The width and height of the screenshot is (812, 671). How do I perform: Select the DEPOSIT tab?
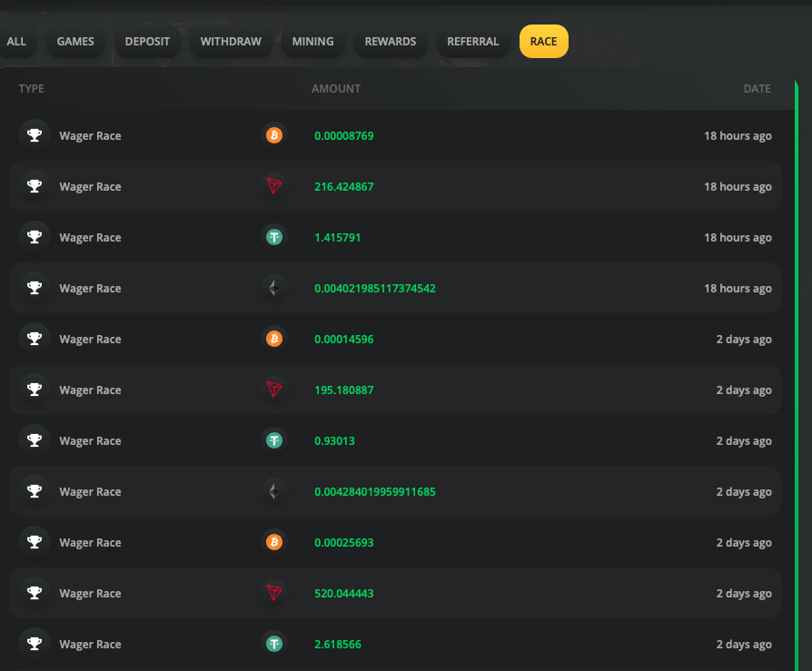pos(147,42)
